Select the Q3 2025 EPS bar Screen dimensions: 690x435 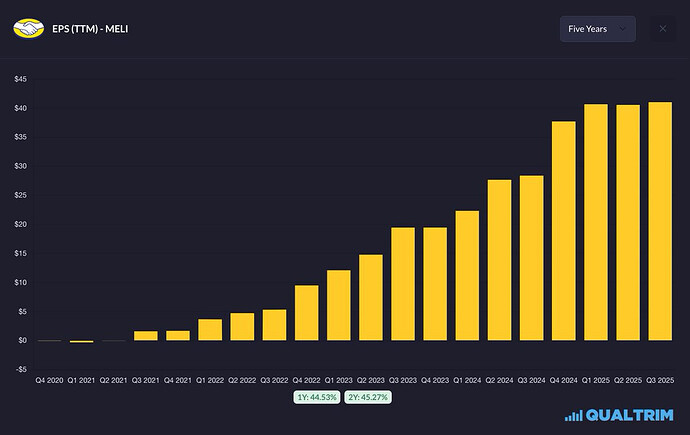tap(660, 221)
